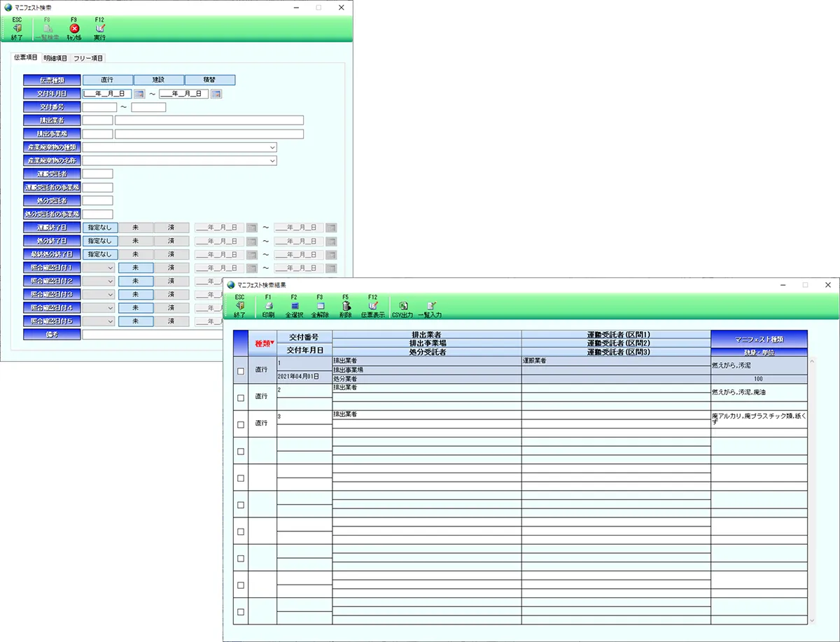Click the results list vertical scrollbar
Image resolution: width=840 pixels, height=642 pixels.
[x=812, y=490]
